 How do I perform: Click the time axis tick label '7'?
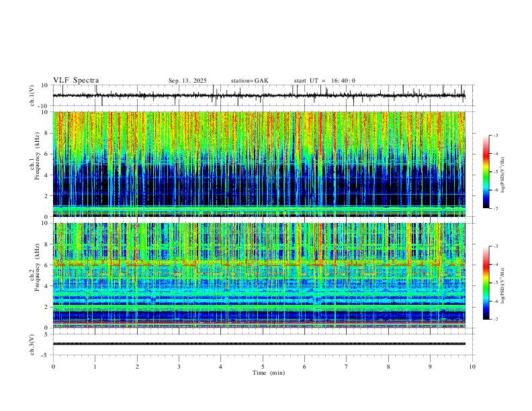click(347, 367)
